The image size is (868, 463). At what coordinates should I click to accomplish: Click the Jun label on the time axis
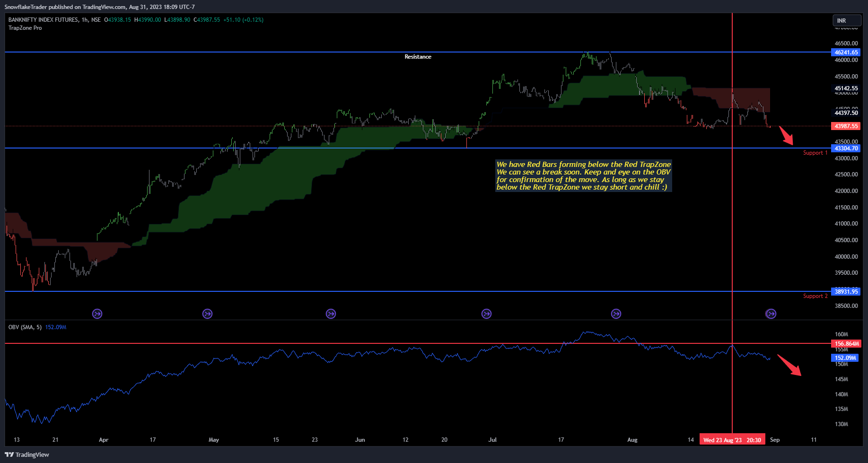pos(360,440)
